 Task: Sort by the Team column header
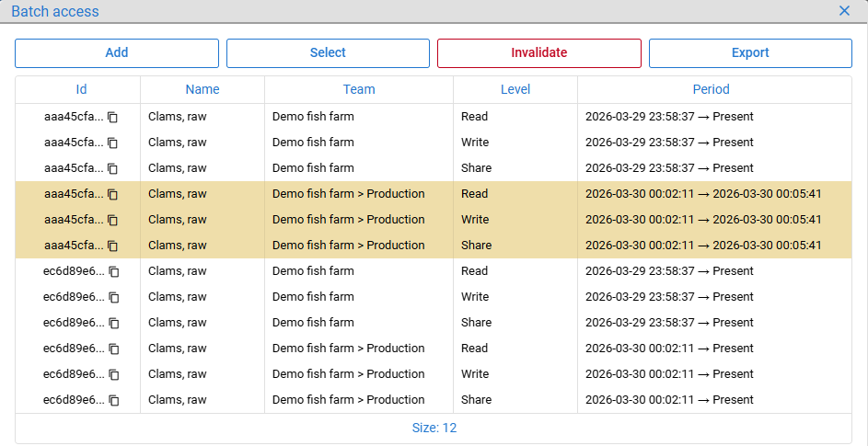(x=359, y=89)
